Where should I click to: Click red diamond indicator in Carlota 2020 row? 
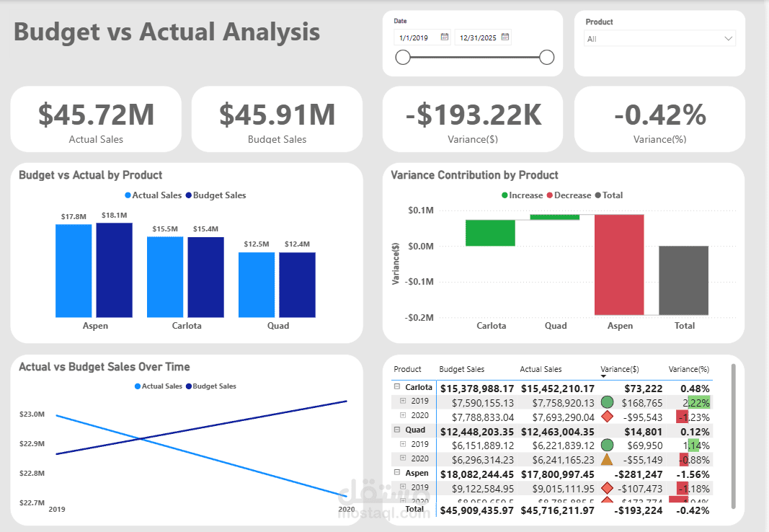click(x=607, y=417)
